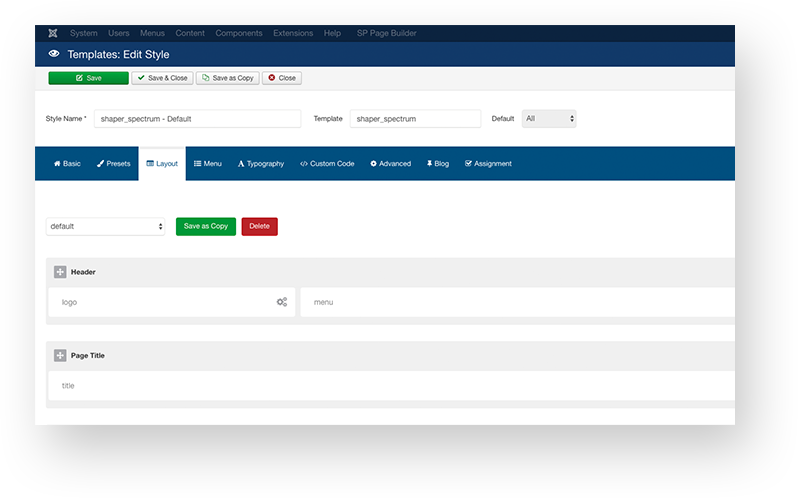
Task: Switch to the Basic tab
Action: (67, 164)
